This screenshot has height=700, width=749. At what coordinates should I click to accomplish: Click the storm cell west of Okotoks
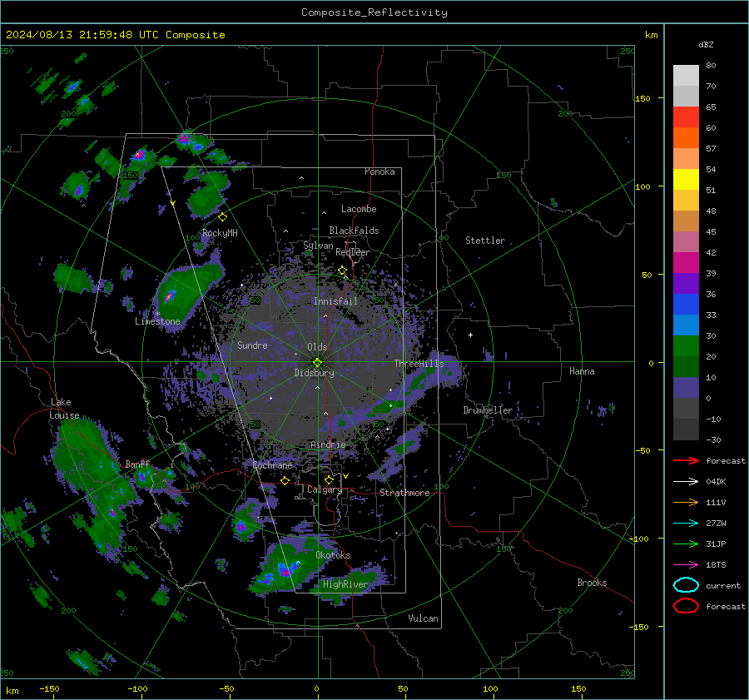pyautogui.click(x=285, y=568)
